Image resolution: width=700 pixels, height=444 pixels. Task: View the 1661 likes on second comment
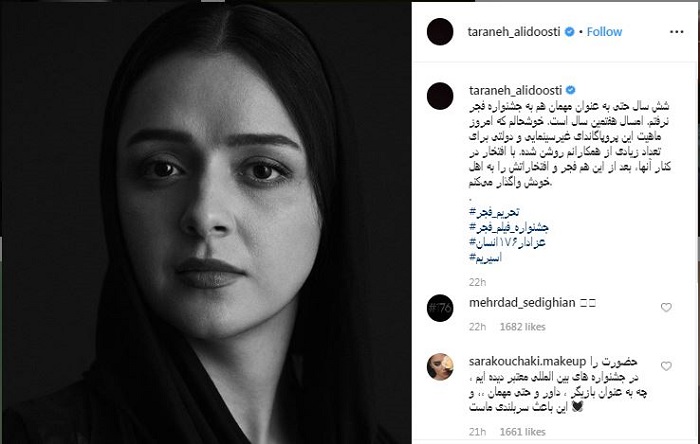tap(522, 432)
